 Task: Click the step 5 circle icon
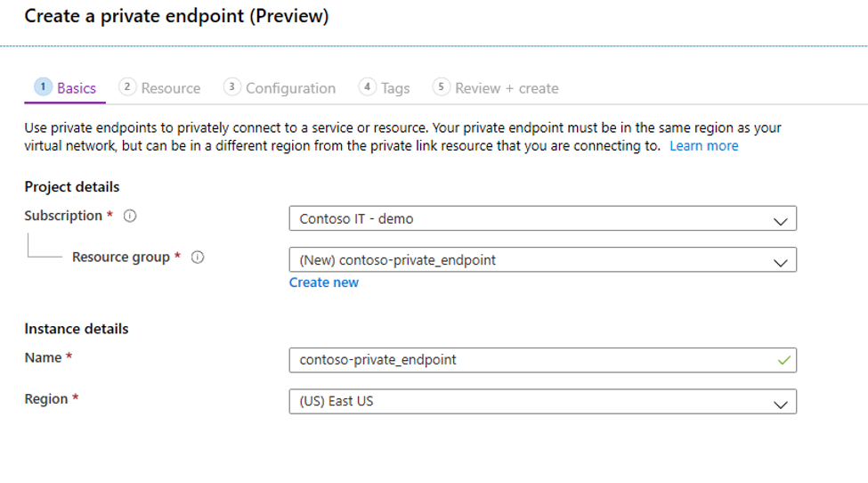(x=442, y=86)
